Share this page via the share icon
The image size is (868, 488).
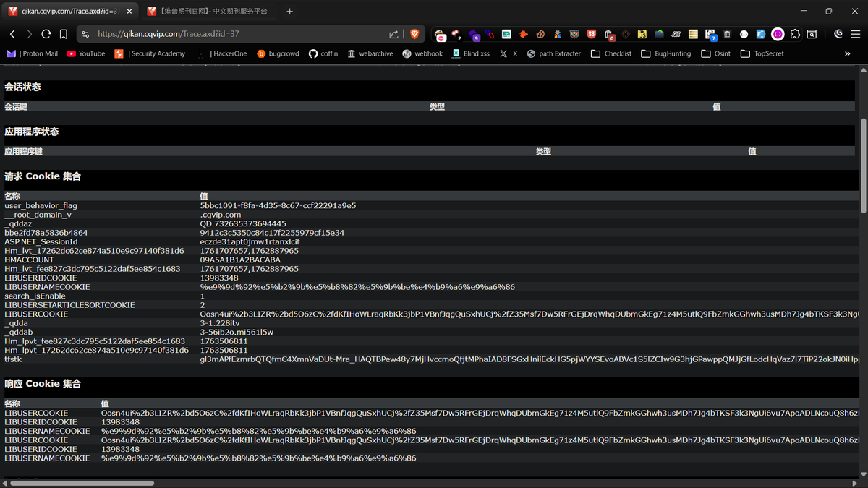point(393,34)
